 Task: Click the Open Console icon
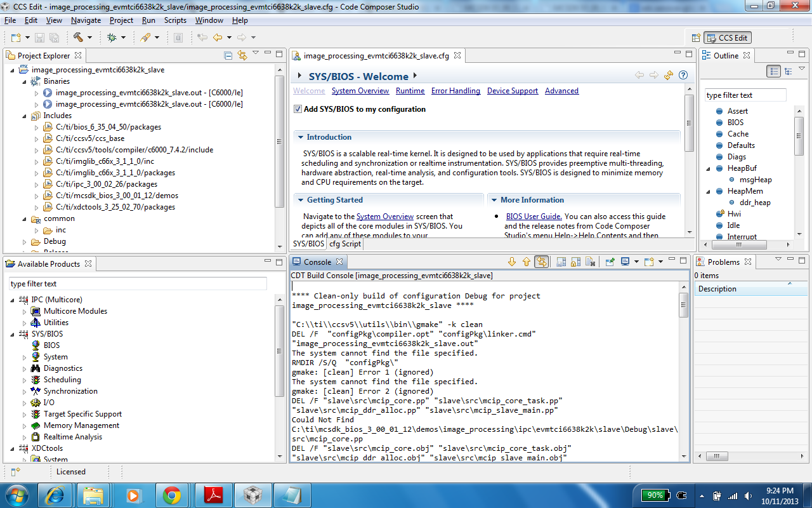click(x=648, y=262)
